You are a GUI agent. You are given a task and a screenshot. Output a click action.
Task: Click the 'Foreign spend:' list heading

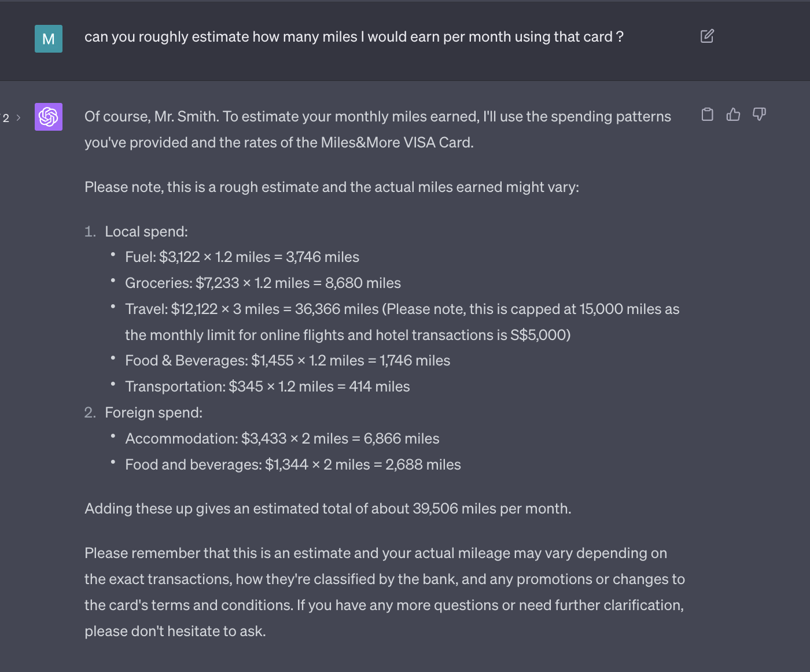tap(153, 413)
